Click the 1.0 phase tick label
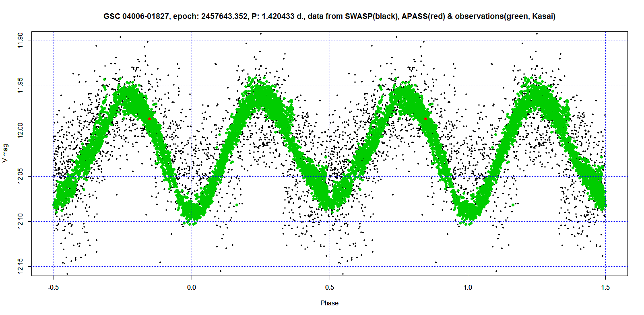Screen dimensions: 644x315 (x=468, y=287)
